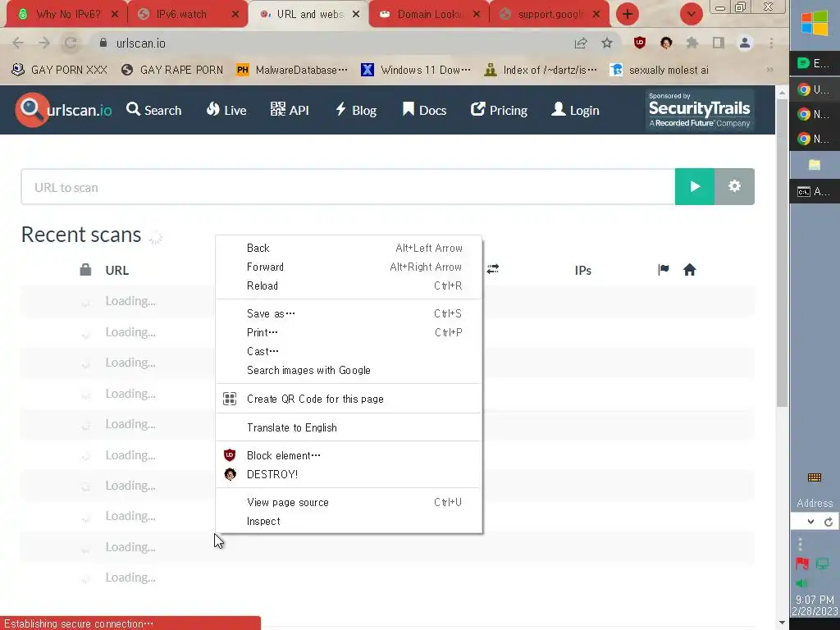840x630 pixels.
Task: Select Translate to English
Action: click(349, 427)
